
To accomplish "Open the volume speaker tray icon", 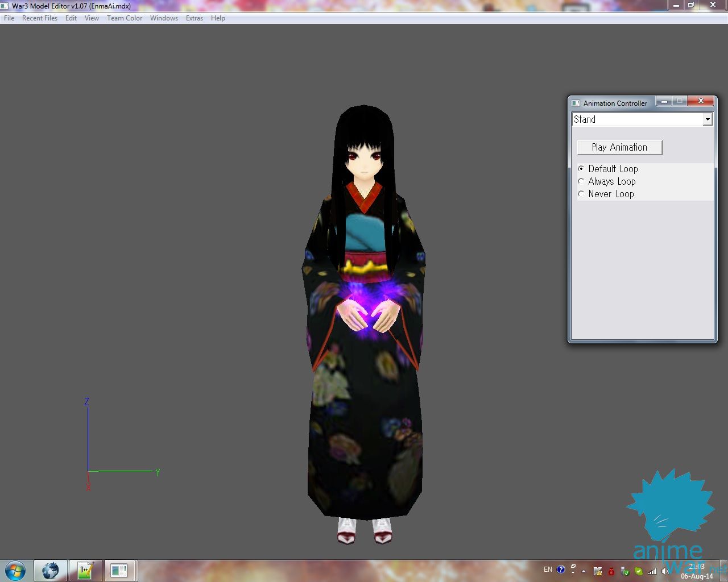I will [x=665, y=571].
